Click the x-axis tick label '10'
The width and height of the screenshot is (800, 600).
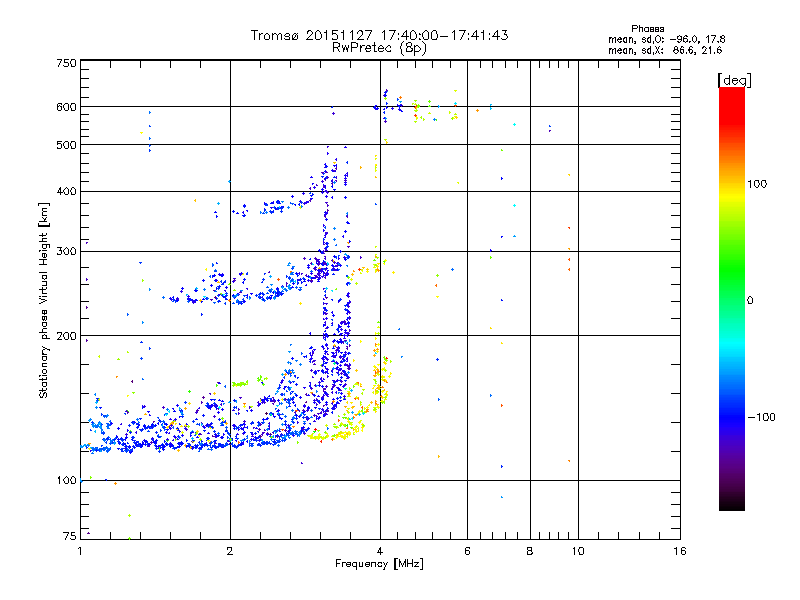(578, 551)
